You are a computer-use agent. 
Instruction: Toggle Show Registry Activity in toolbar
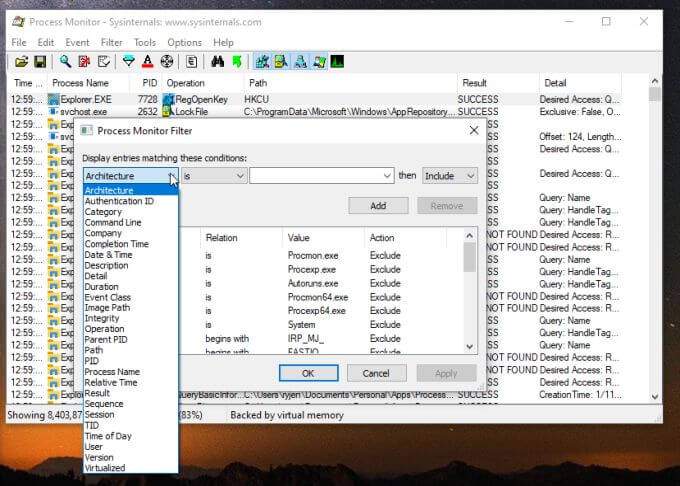[x=262, y=62]
